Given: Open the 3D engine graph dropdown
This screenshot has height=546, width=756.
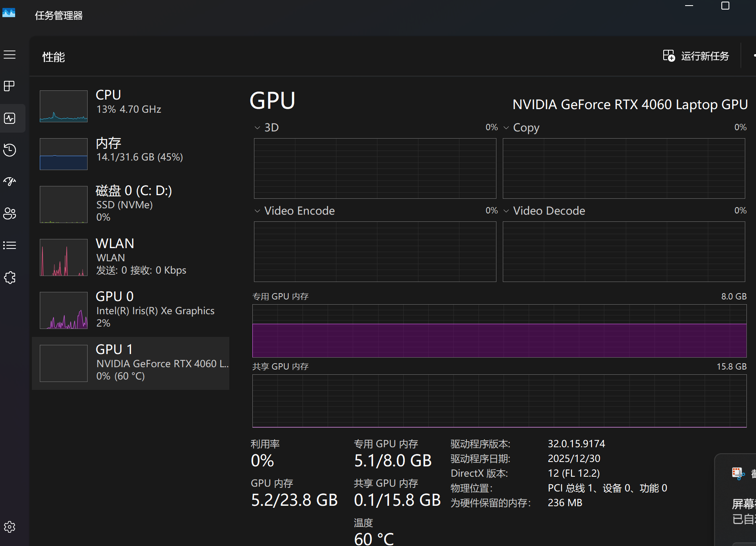Looking at the screenshot, I should pyautogui.click(x=257, y=128).
